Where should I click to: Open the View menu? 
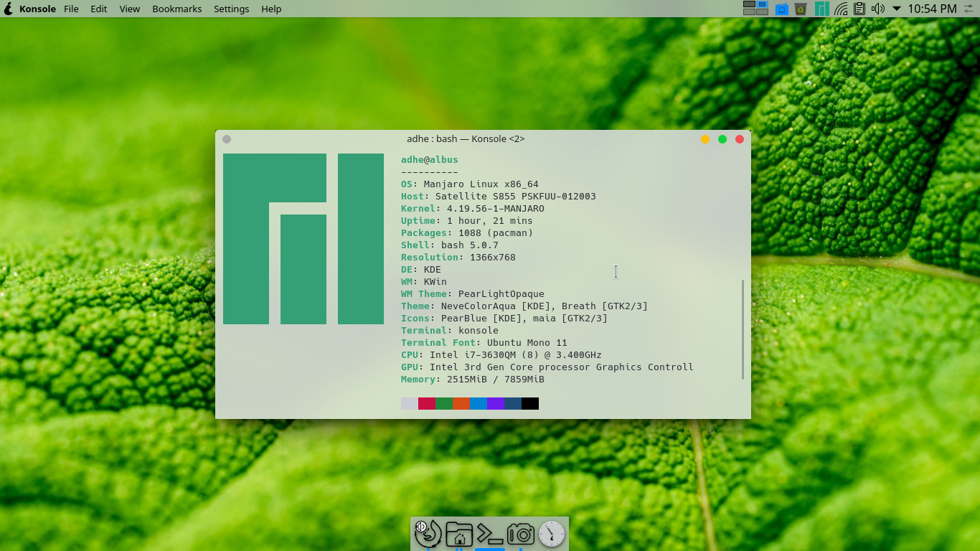click(130, 9)
